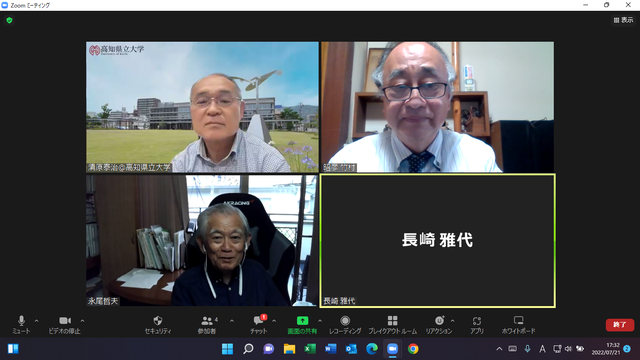The height and width of the screenshot is (360, 640).
Task: Open Teams Chat from taskbar
Action: point(269,349)
